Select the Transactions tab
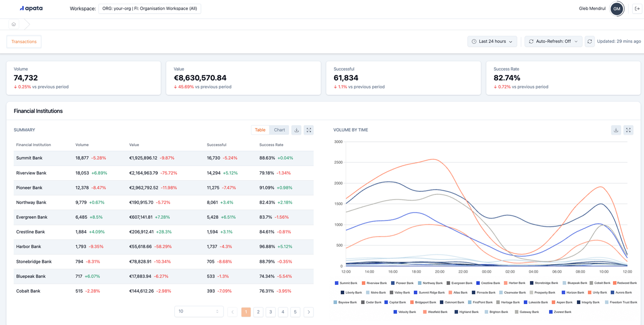This screenshot has width=644, height=325. coord(24,42)
